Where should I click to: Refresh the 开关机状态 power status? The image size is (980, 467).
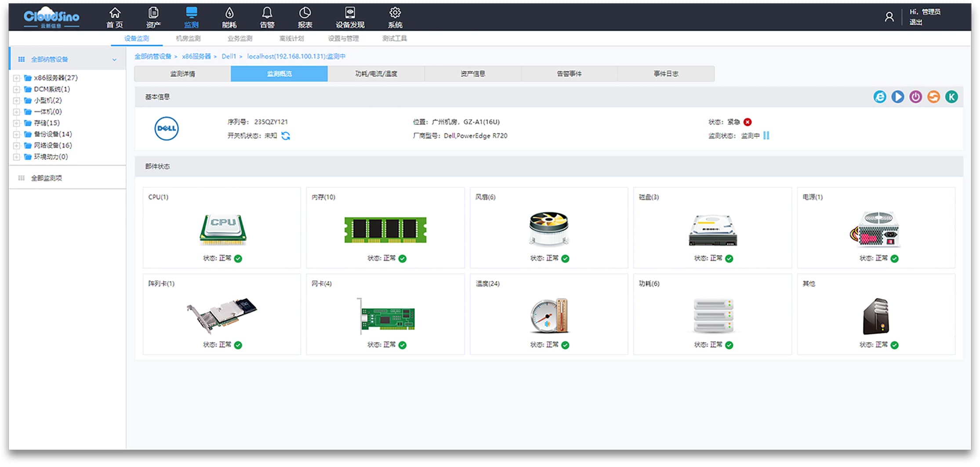pyautogui.click(x=286, y=136)
